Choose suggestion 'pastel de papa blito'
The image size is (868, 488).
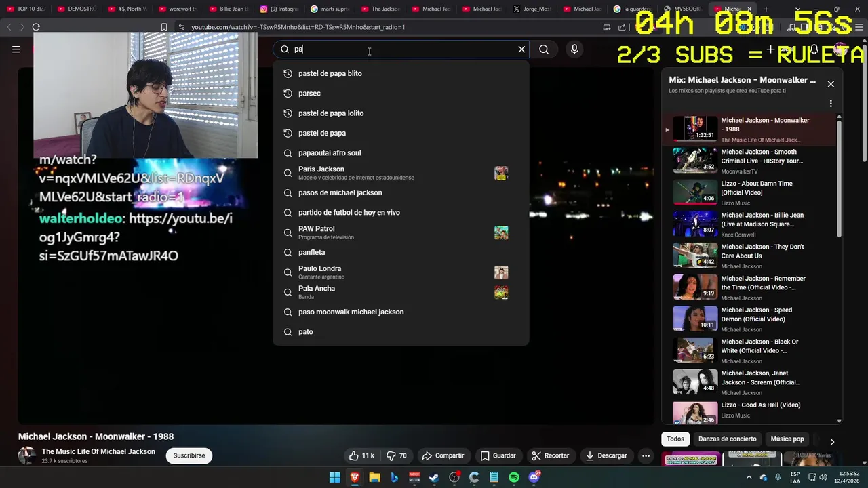click(400, 73)
